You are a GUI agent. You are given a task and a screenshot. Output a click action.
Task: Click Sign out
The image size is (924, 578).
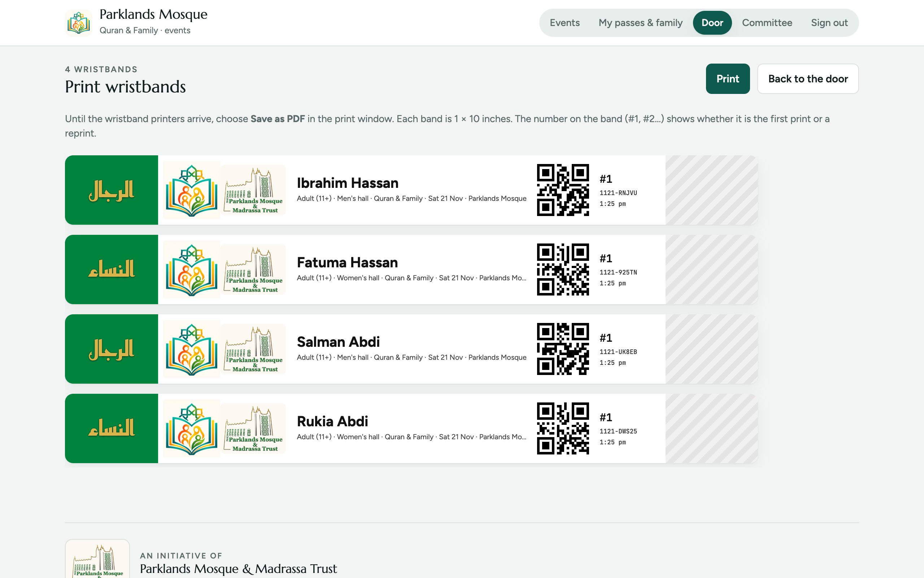(829, 23)
